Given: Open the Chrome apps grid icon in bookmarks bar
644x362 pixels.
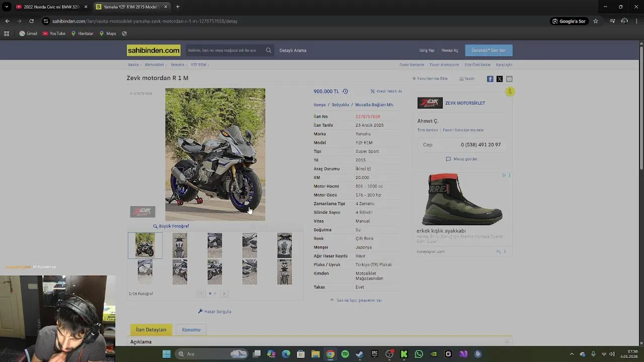Looking at the screenshot, I should [x=7, y=34].
